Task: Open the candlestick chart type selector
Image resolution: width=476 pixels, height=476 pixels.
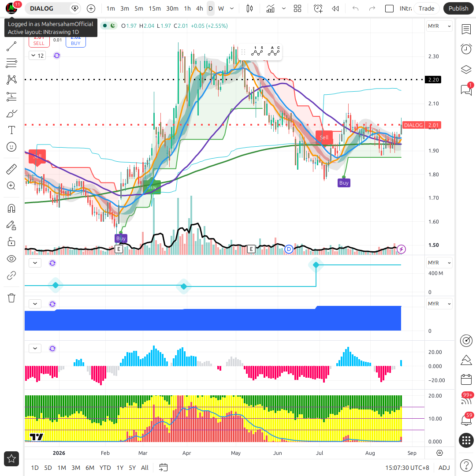Action: (249, 8)
